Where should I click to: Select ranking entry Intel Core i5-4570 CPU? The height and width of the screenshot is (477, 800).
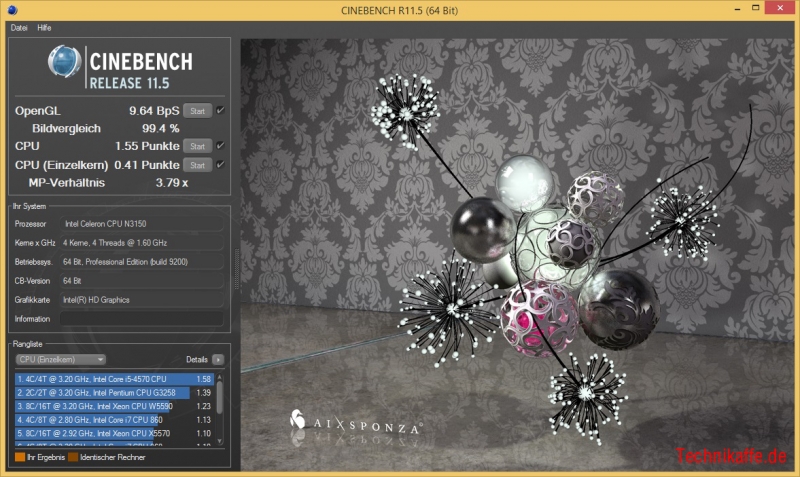point(114,379)
